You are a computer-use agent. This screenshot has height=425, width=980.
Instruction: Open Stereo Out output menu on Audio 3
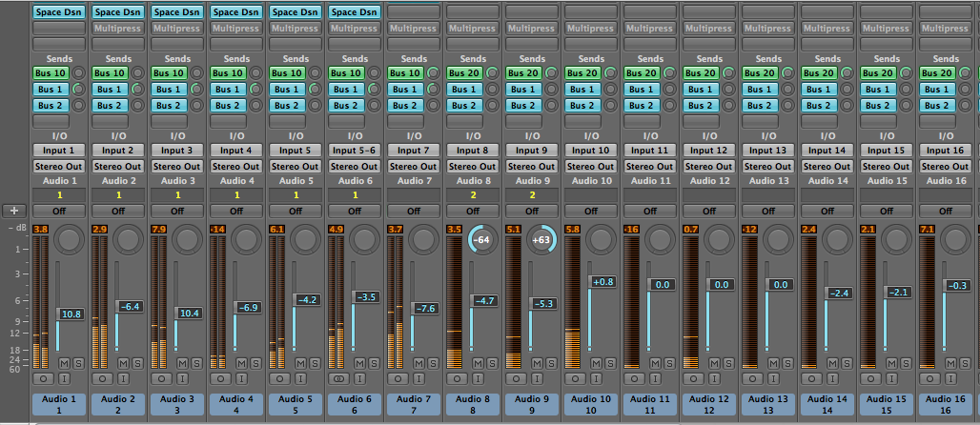point(177,167)
